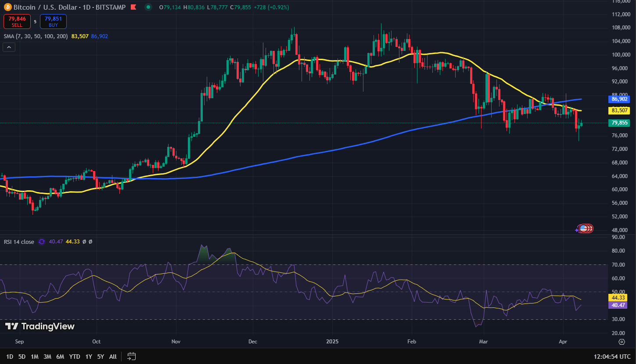Click the purple RSI value 40.47 in legend
636x364 pixels.
[x=56, y=242]
